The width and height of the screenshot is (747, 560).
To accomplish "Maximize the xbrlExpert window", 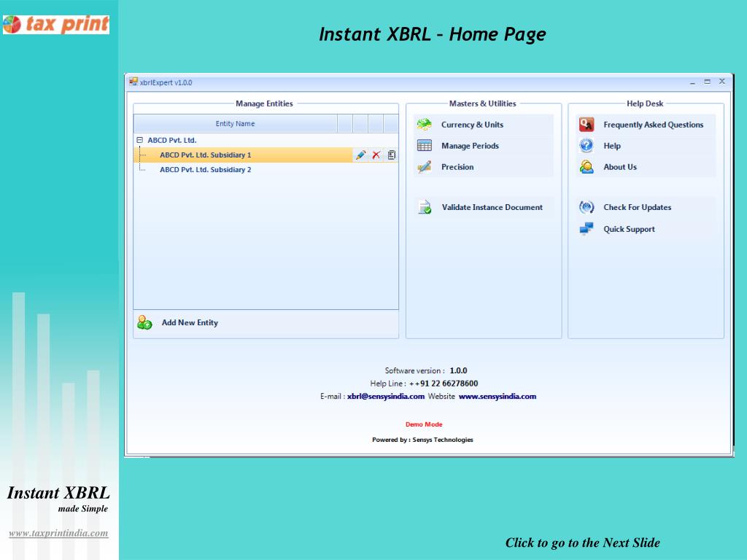I will point(707,82).
